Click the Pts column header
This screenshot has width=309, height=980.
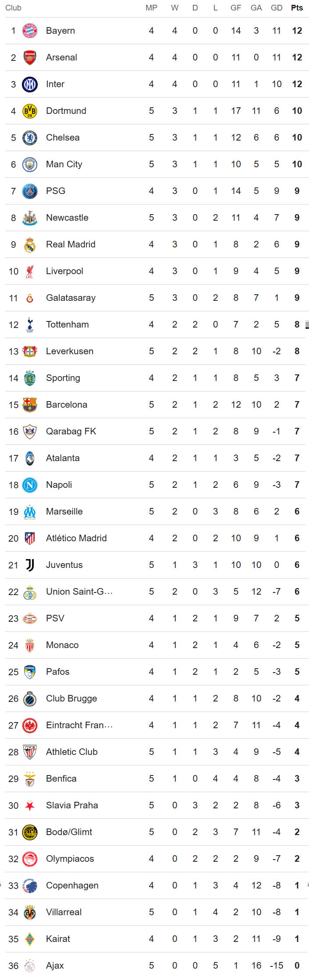(x=297, y=8)
